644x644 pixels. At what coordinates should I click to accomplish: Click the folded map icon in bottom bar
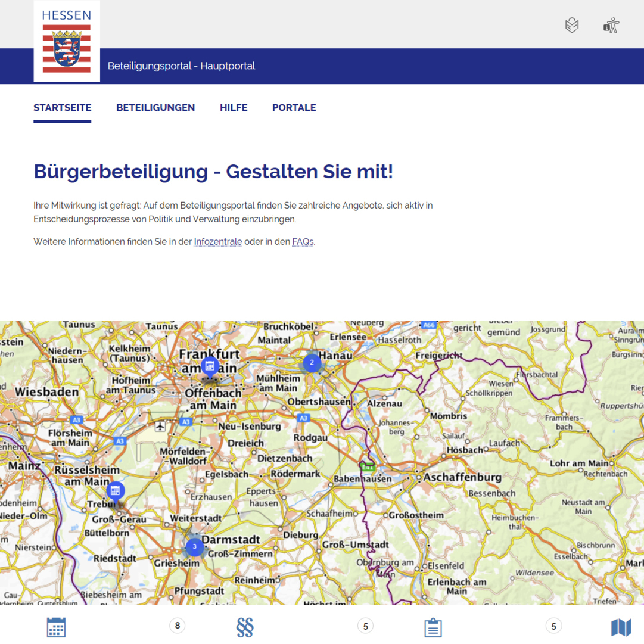[621, 627]
